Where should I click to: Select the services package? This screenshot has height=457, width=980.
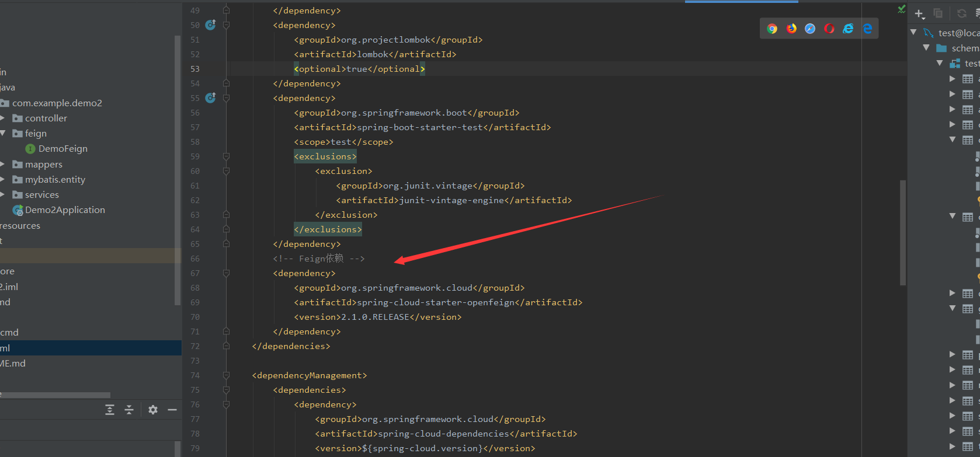pos(42,195)
